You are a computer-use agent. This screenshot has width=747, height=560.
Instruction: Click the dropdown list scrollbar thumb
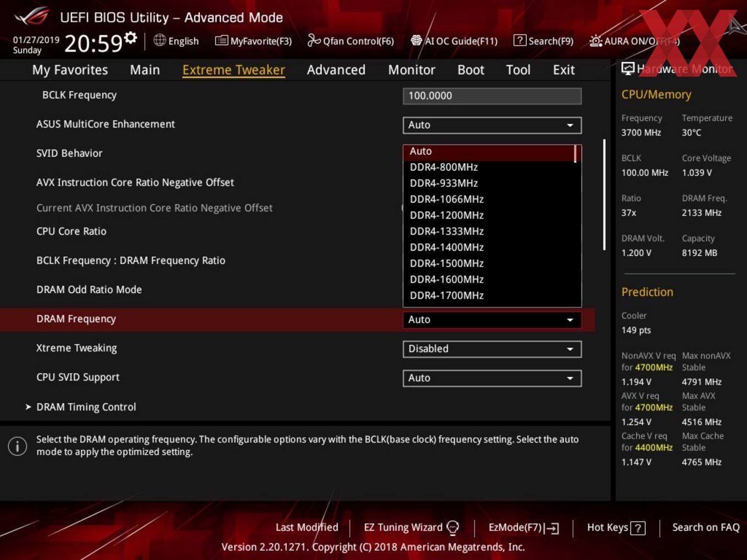tap(575, 153)
